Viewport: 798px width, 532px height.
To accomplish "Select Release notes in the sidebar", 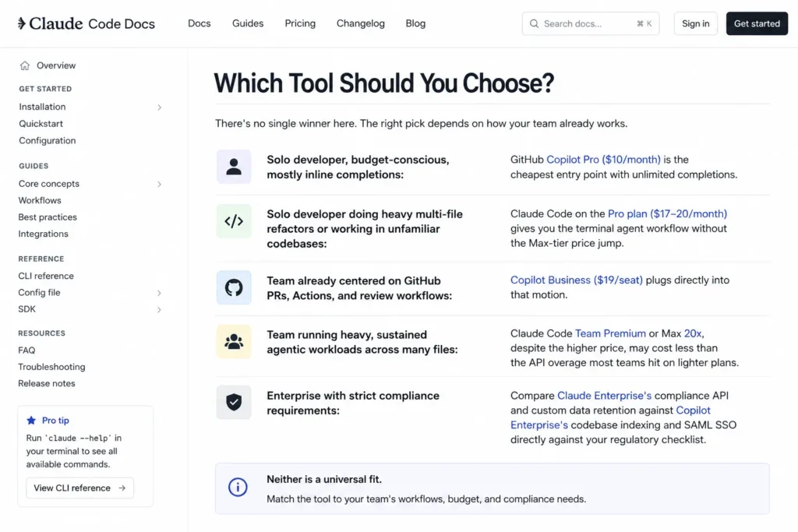I will (x=46, y=383).
